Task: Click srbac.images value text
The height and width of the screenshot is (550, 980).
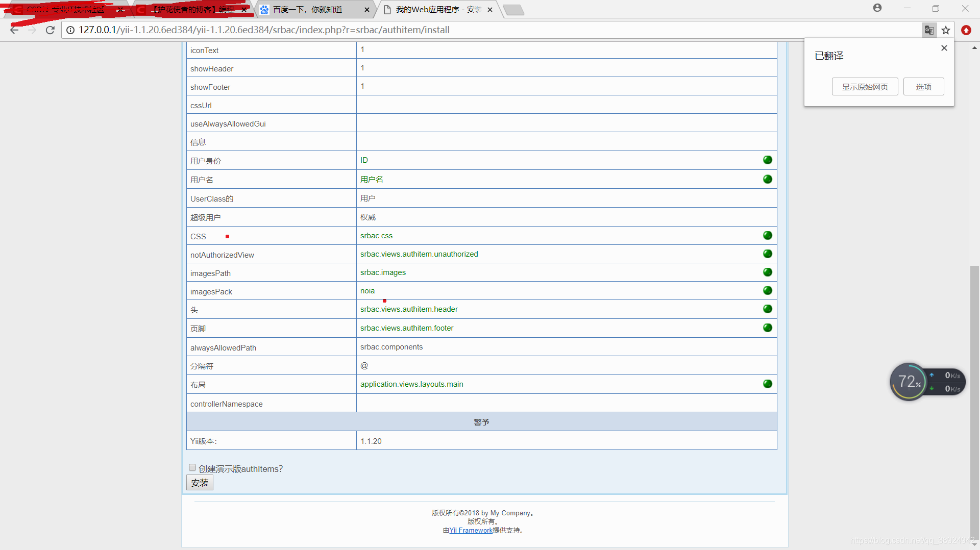Action: tap(383, 272)
